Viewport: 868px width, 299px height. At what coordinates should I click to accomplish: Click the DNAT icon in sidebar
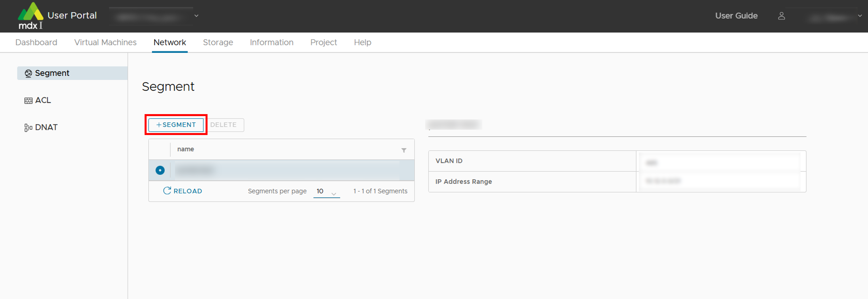28,128
